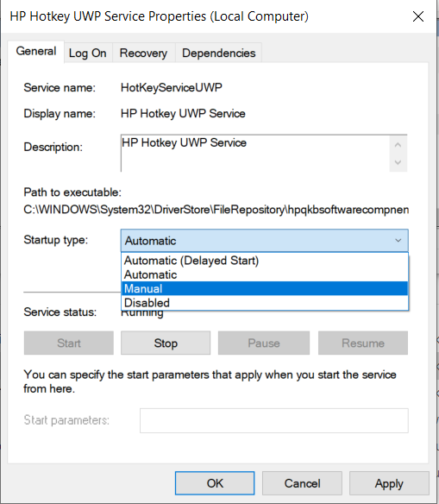439x504 pixels.
Task: Click inside the Description text box
Action: [x=255, y=154]
